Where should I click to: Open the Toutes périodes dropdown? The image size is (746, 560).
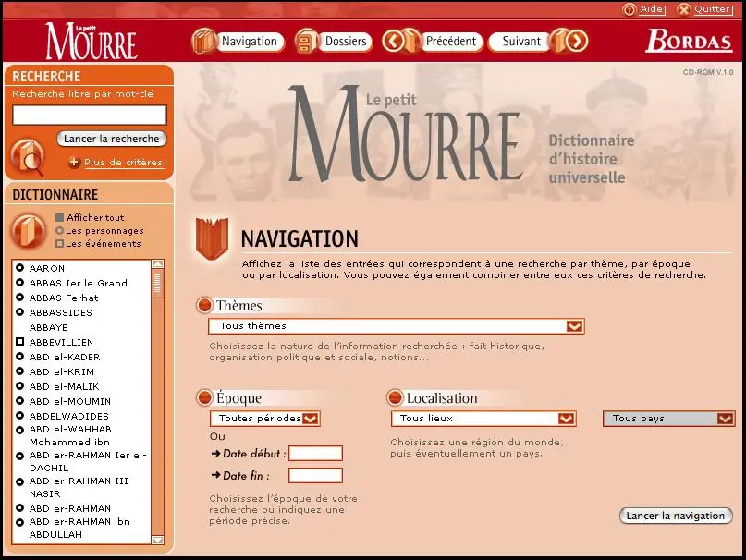[x=265, y=419]
